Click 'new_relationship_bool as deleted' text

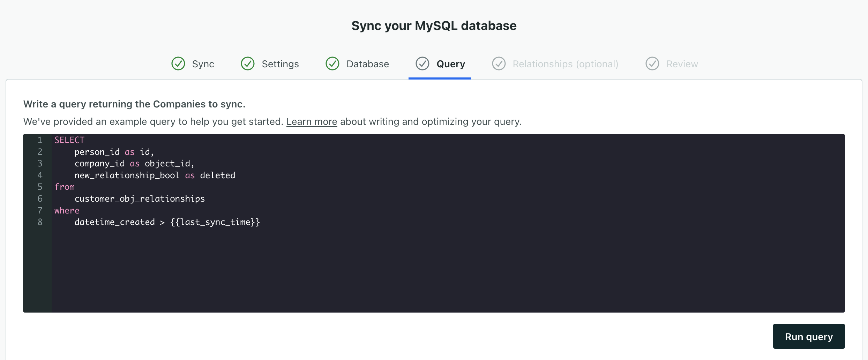[x=155, y=175]
